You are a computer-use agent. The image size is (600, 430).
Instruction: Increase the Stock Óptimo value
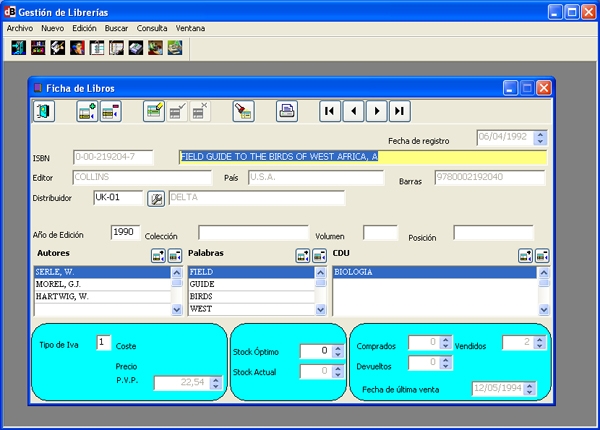pyautogui.click(x=338, y=347)
